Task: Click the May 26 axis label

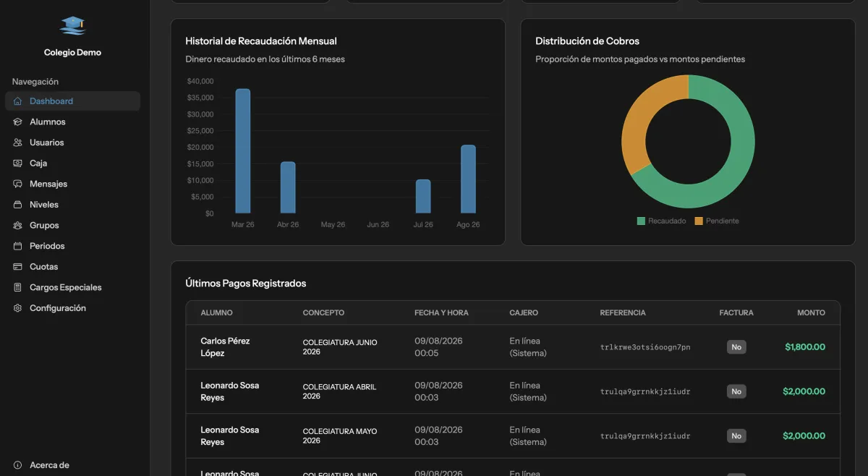Action: pos(333,225)
